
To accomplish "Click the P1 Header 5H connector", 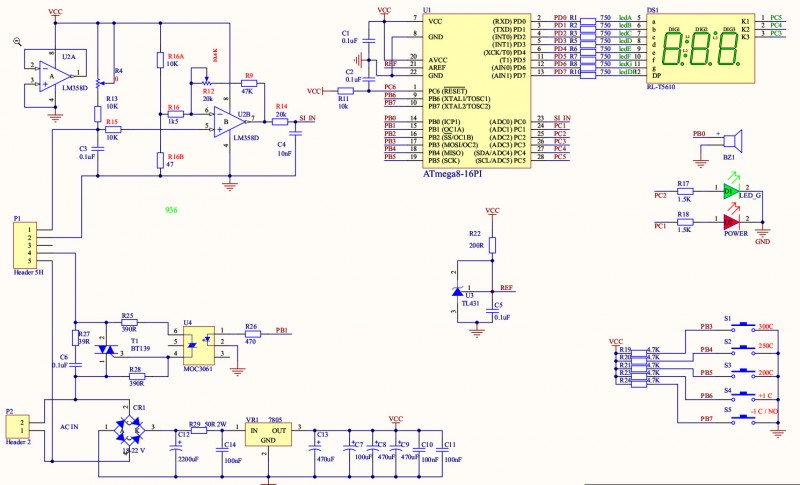I will [21, 245].
